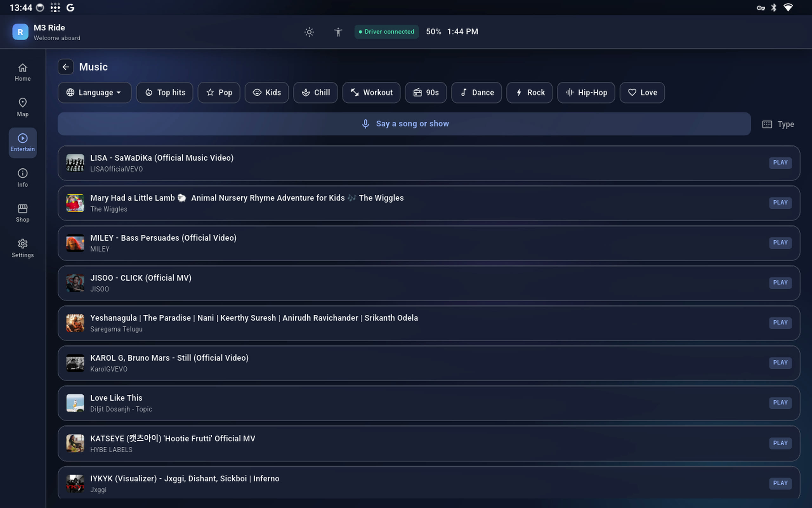Open the Map section in sidebar
The height and width of the screenshot is (508, 812).
(x=23, y=108)
